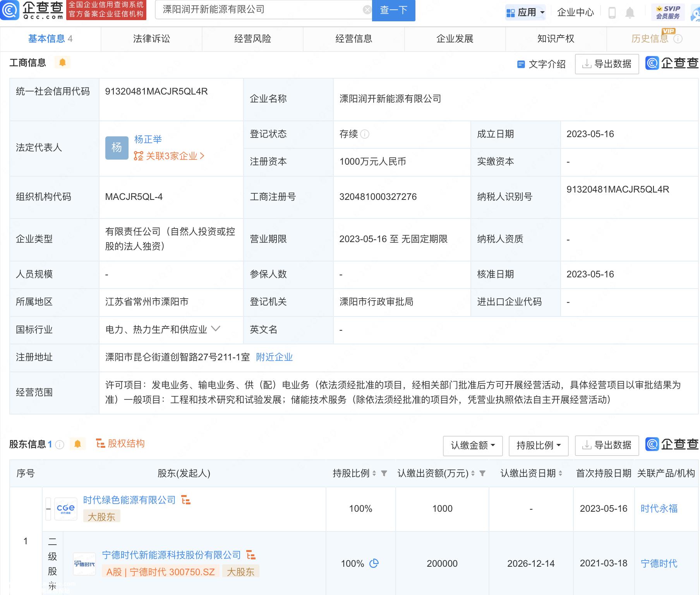Open equity chart icon for 时代绿色能源有限公司
700x595 pixels.
186,500
